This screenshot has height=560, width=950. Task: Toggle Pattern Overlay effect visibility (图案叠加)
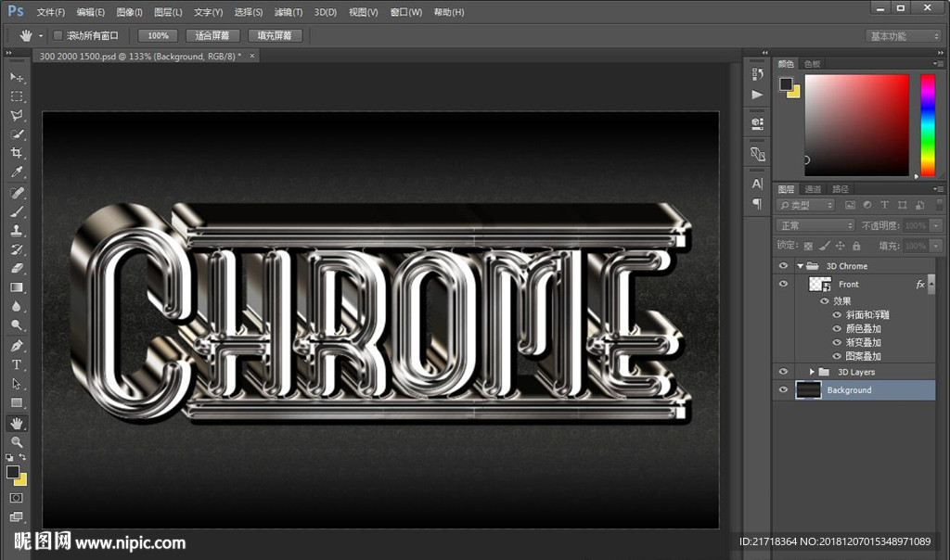(837, 357)
